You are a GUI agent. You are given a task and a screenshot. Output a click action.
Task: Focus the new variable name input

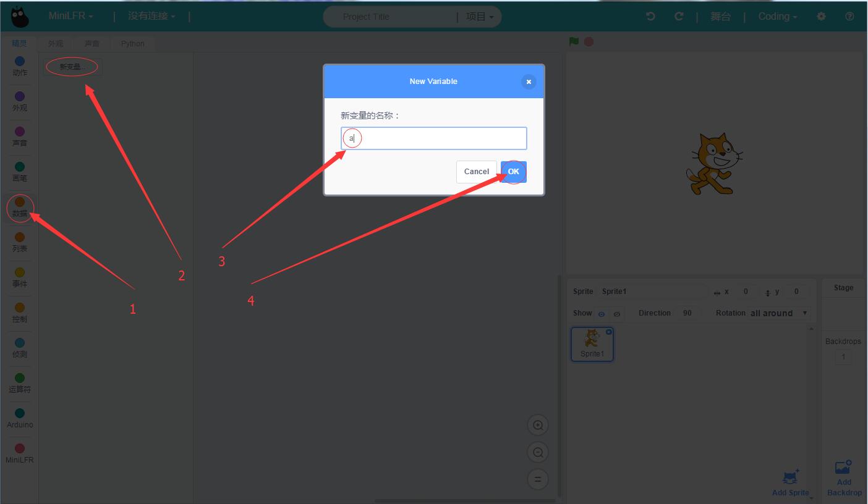click(434, 138)
